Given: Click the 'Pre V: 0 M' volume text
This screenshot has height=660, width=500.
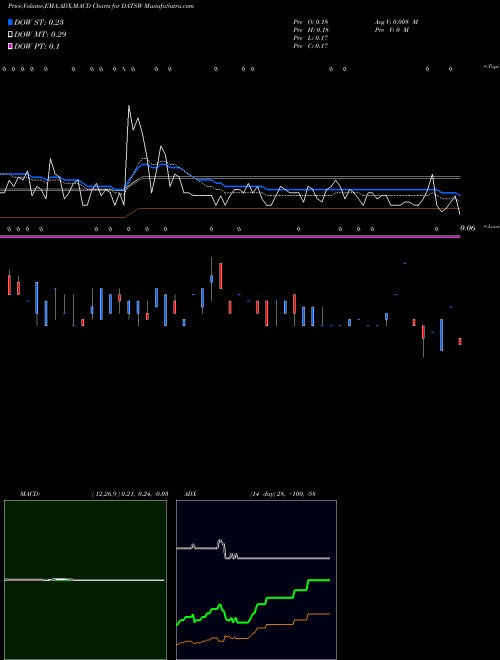Looking at the screenshot, I should pos(392,30).
